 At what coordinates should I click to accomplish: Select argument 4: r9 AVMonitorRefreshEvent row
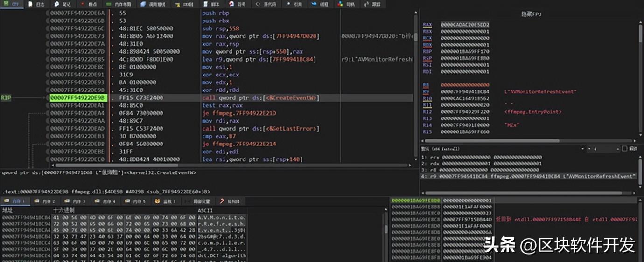tap(528, 176)
